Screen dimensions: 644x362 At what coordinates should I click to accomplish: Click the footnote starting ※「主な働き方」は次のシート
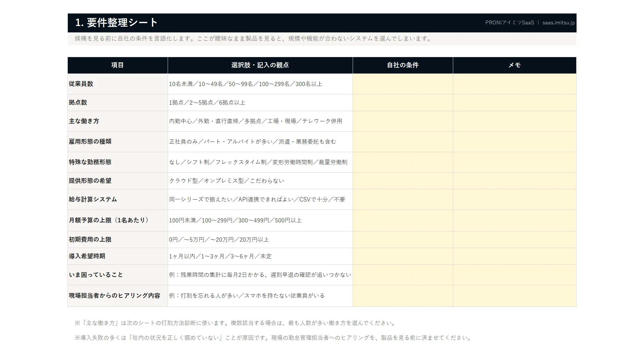click(236, 323)
